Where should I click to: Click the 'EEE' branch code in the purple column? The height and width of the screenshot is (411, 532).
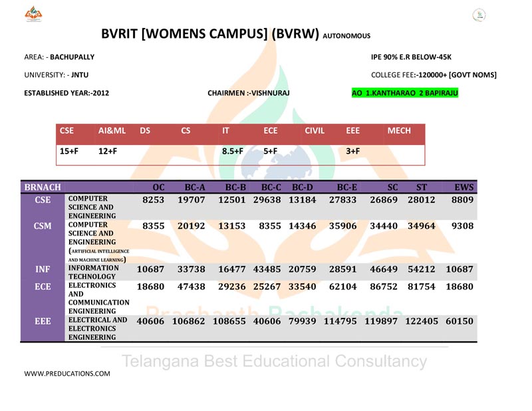[x=43, y=321]
